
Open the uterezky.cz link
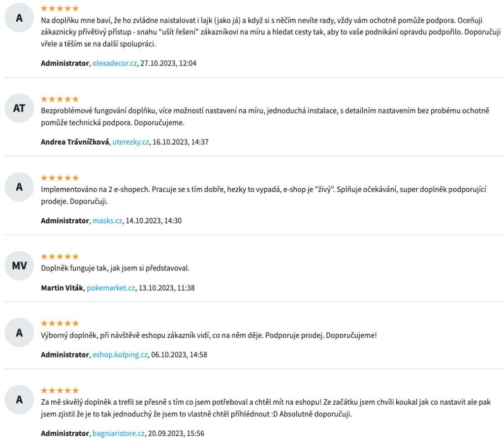point(131,142)
